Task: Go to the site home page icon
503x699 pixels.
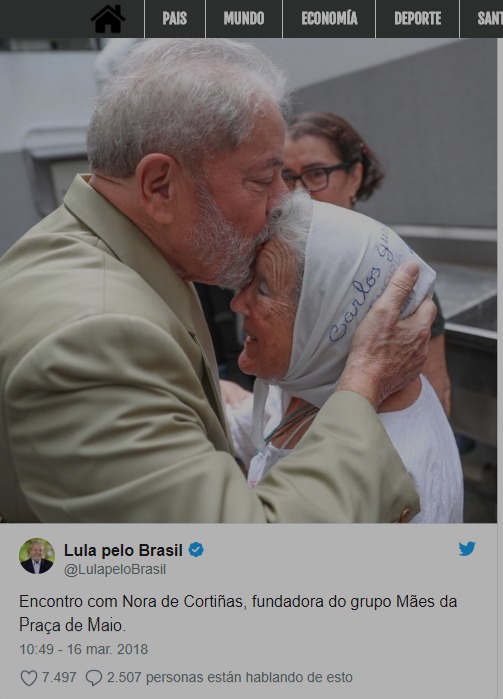Action: [108, 19]
